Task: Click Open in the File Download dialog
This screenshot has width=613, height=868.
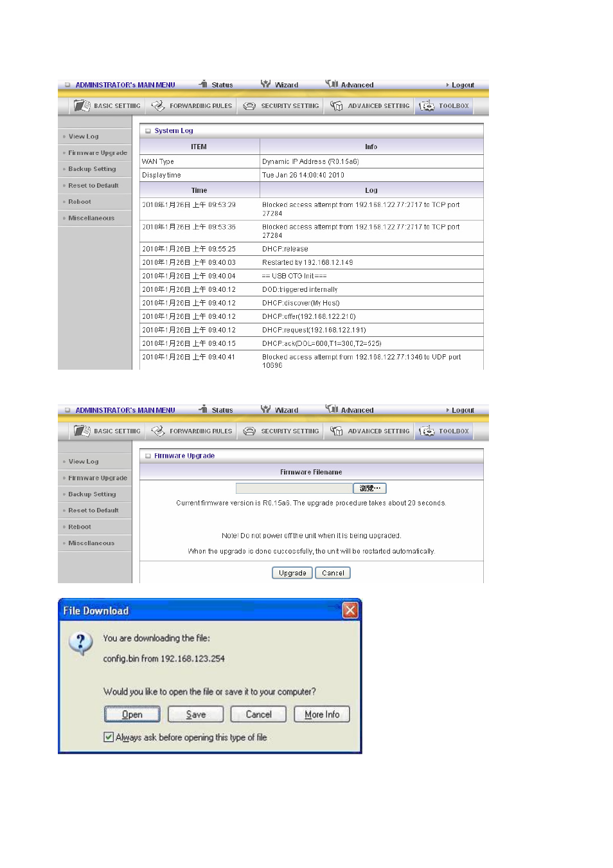Action: click(132, 714)
